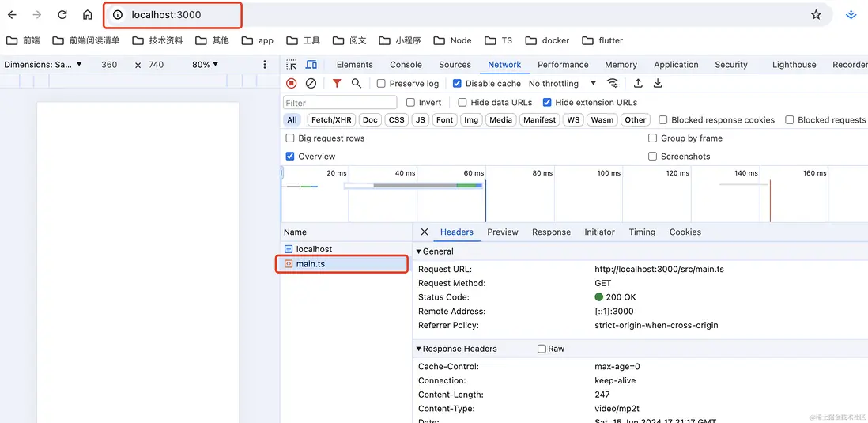868x423 pixels.
Task: Toggle the device toolbar icon
Action: [x=311, y=65]
